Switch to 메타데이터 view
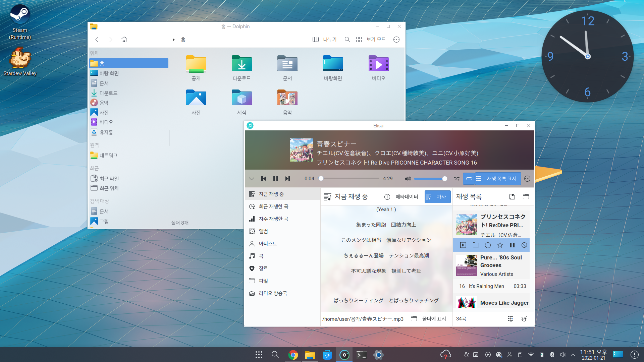This screenshot has width=644, height=362. pyautogui.click(x=401, y=197)
